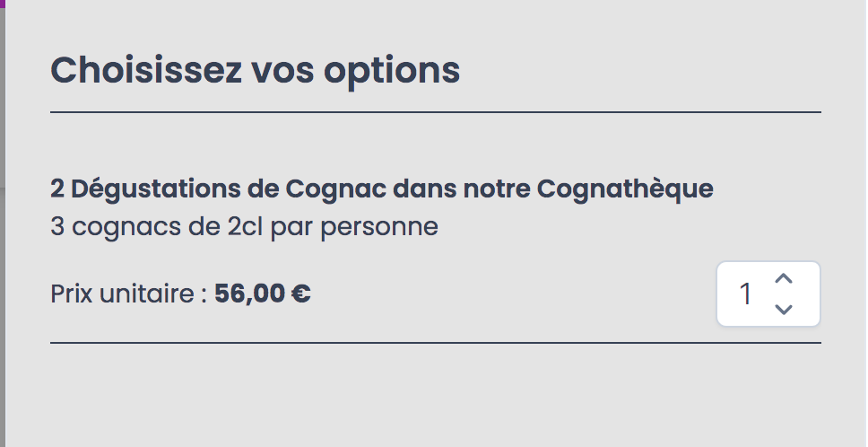Click the word "Cognathèque" in the title
868x447 pixels.
(625, 188)
